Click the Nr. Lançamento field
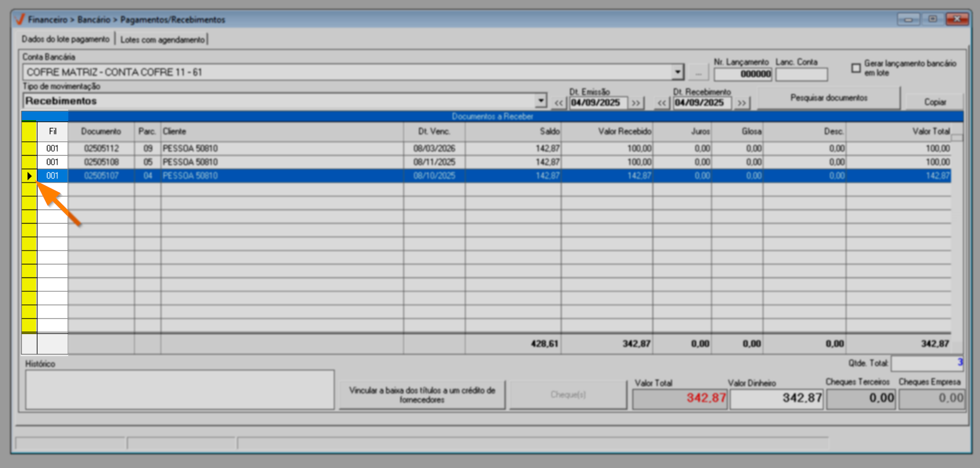 tap(743, 74)
